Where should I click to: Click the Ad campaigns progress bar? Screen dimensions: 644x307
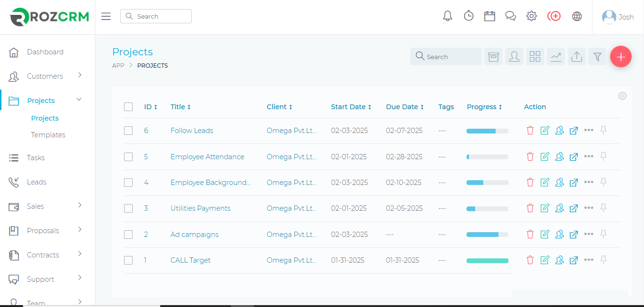click(x=487, y=235)
